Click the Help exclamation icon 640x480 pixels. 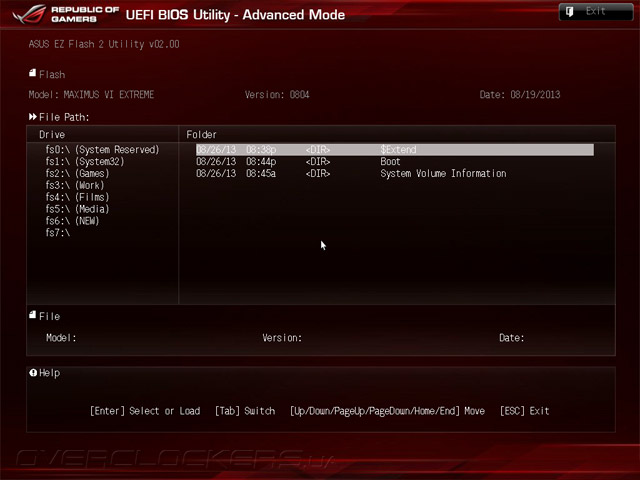pyautogui.click(x=33, y=372)
